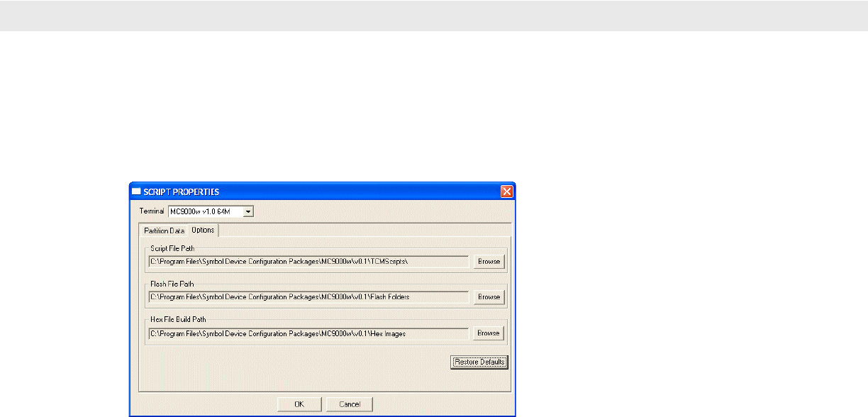Click the Script Properties title bar icon
Image resolution: width=868 pixels, height=417 pixels.
click(137, 191)
